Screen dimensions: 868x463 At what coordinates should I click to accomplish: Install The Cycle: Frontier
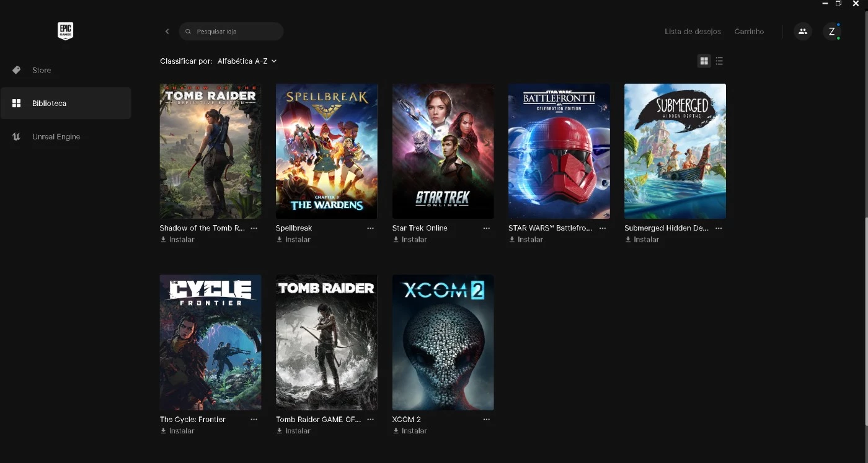(x=177, y=431)
